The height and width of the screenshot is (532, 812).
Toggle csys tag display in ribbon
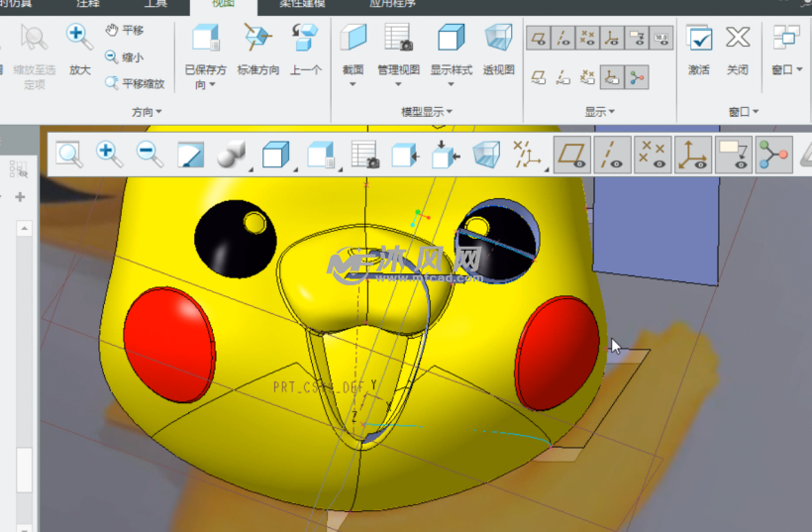click(612, 77)
